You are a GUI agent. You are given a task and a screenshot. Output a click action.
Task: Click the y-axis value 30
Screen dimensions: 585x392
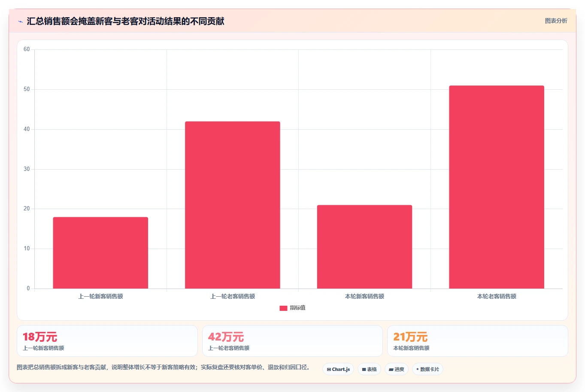pyautogui.click(x=27, y=169)
